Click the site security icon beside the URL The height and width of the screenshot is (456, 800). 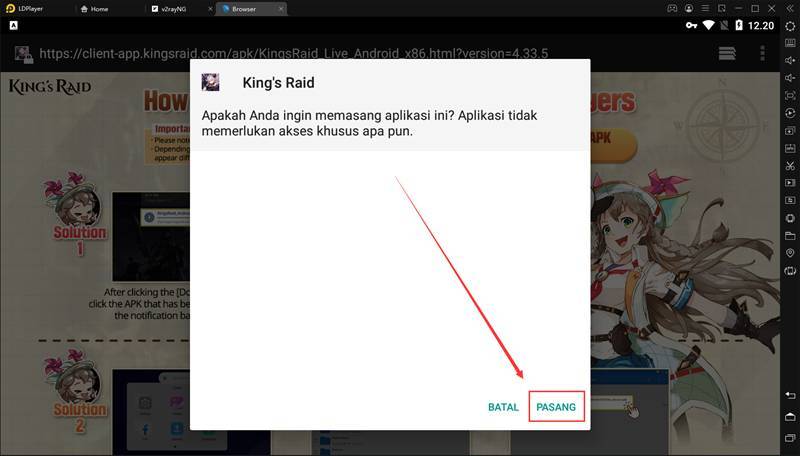pos(23,54)
